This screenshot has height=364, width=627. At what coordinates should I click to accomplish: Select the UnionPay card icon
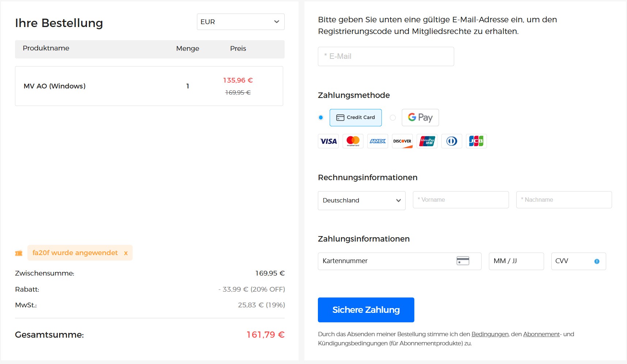tap(427, 141)
